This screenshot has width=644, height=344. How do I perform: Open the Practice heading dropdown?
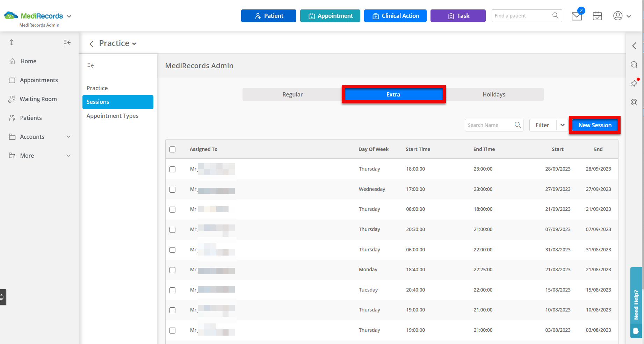[x=134, y=44]
